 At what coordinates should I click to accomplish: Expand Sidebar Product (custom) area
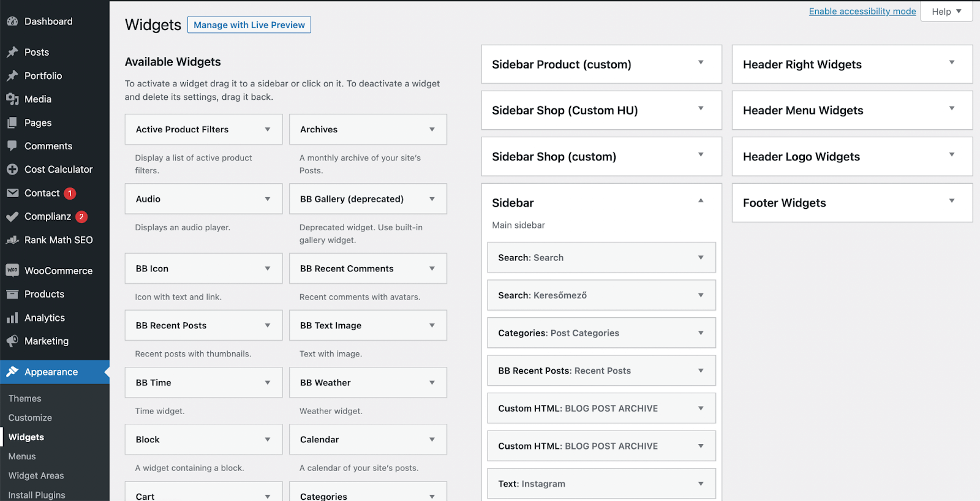pos(701,62)
